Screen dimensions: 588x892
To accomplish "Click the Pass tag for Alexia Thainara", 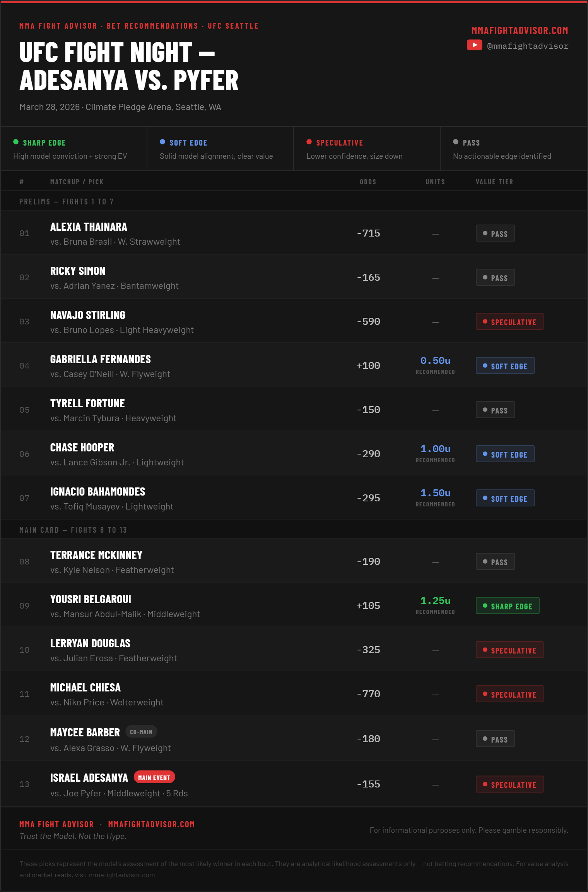I will pos(495,233).
